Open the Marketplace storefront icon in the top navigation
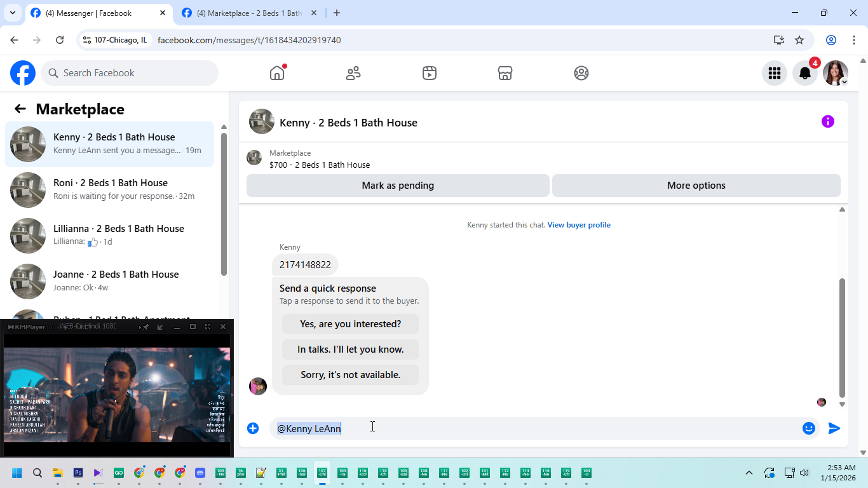This screenshot has height=488, width=868. pos(505,73)
